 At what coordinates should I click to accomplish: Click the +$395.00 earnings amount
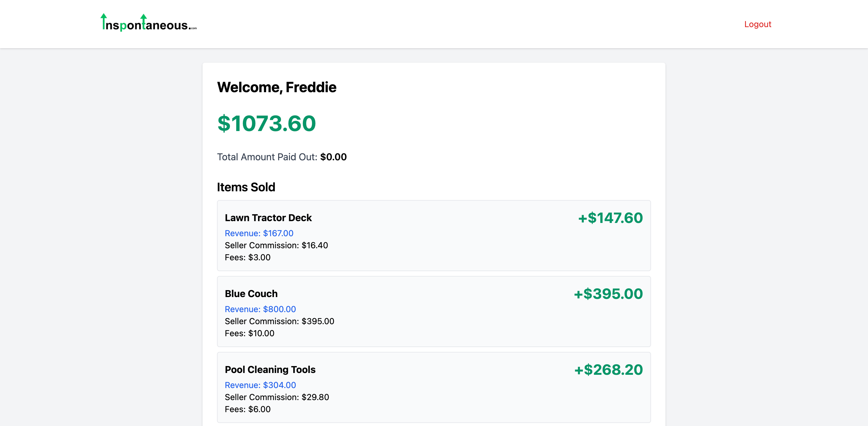pyautogui.click(x=608, y=294)
